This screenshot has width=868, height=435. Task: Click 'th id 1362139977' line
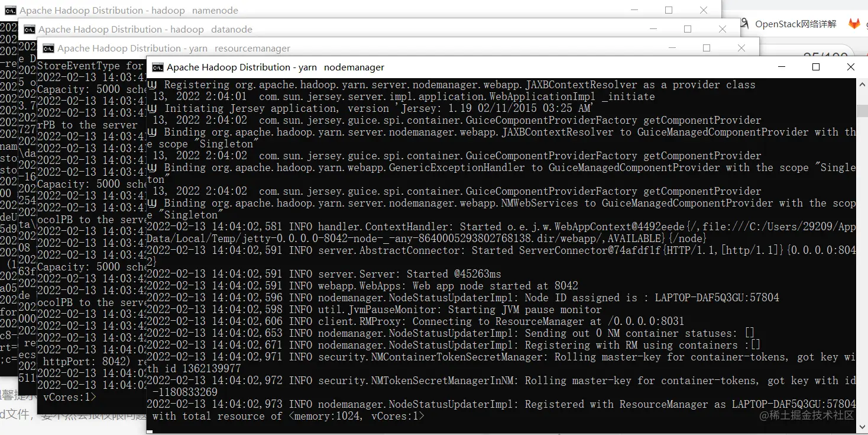point(194,369)
